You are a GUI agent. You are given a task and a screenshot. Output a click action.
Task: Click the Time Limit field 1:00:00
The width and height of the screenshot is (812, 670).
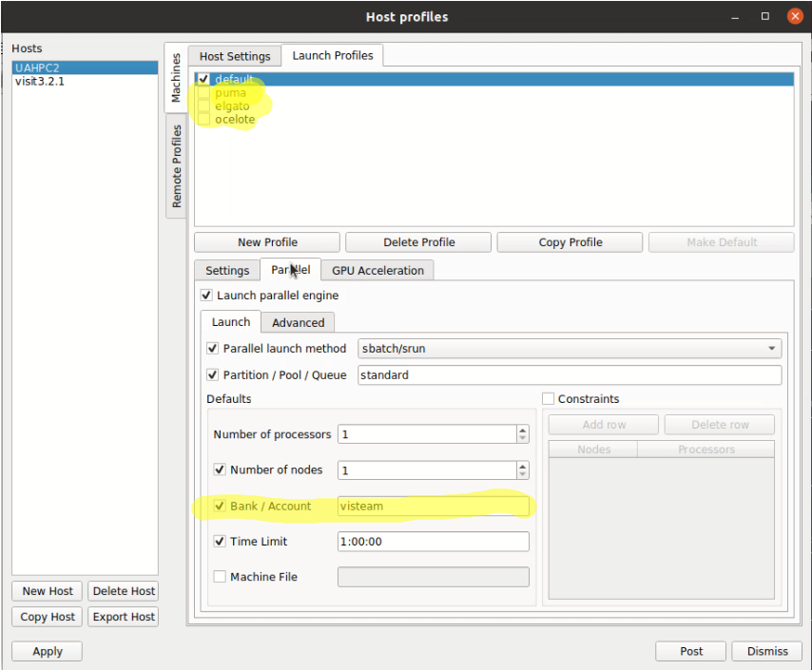pyautogui.click(x=434, y=542)
